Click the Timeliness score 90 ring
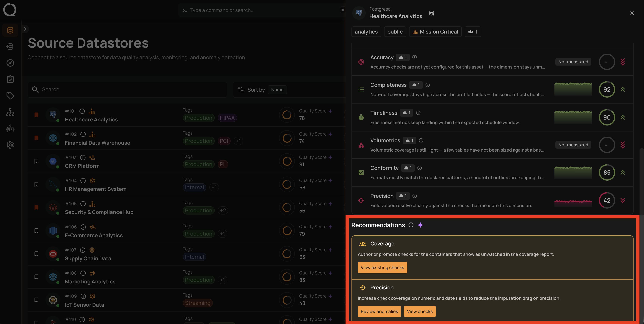Viewport: 644px width, 324px height. 607,117
